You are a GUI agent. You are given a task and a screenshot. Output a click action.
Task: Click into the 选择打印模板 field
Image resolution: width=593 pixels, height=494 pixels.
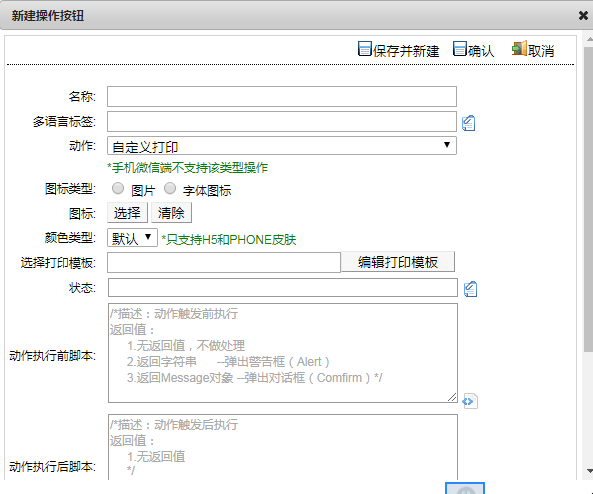[x=224, y=262]
